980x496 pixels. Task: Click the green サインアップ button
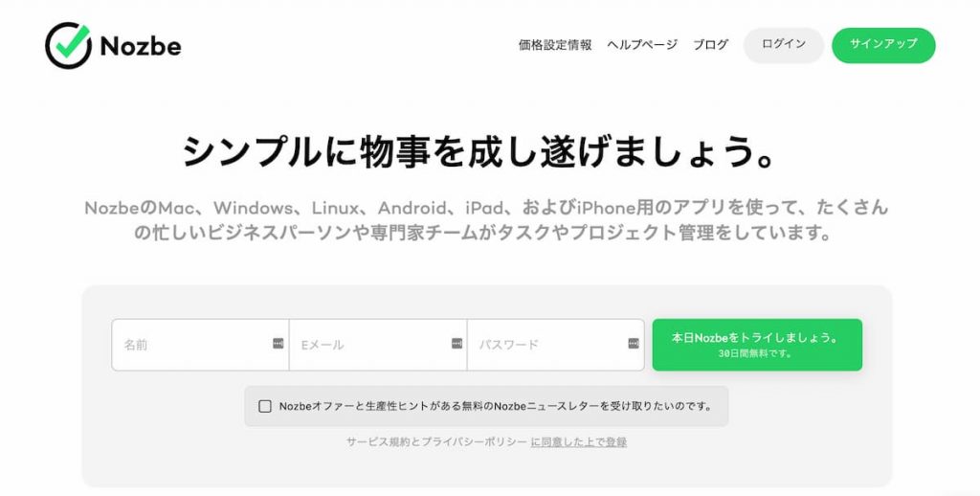point(883,45)
